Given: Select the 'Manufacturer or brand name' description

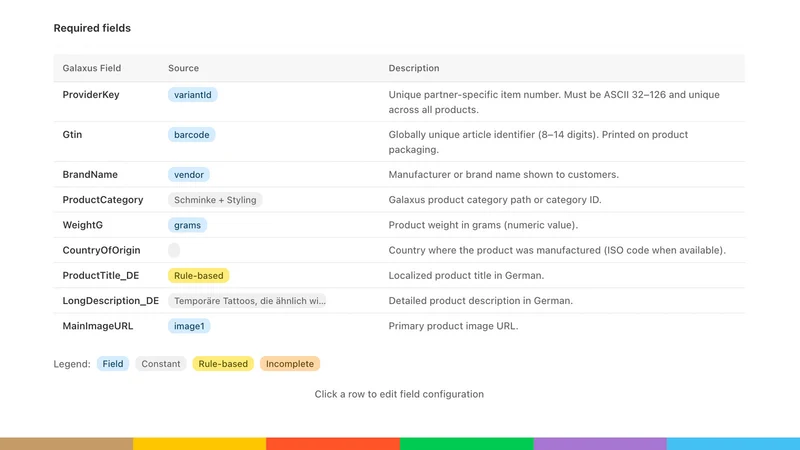Looking at the screenshot, I should pos(504,174).
